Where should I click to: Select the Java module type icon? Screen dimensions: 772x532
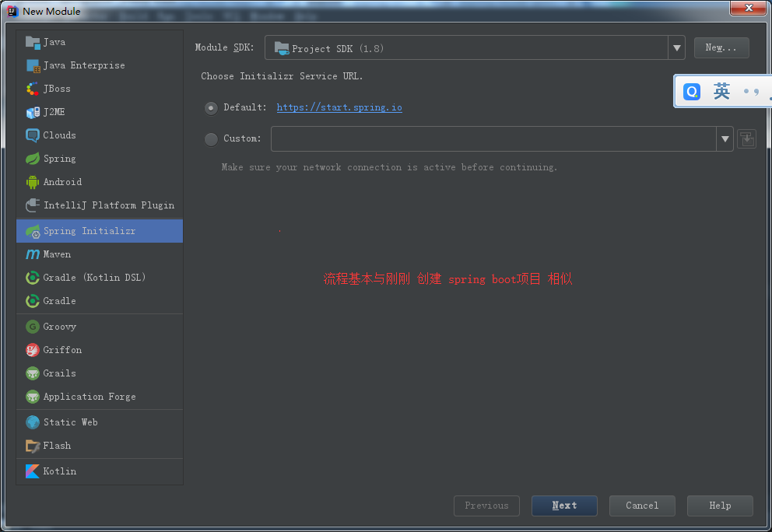click(33, 42)
